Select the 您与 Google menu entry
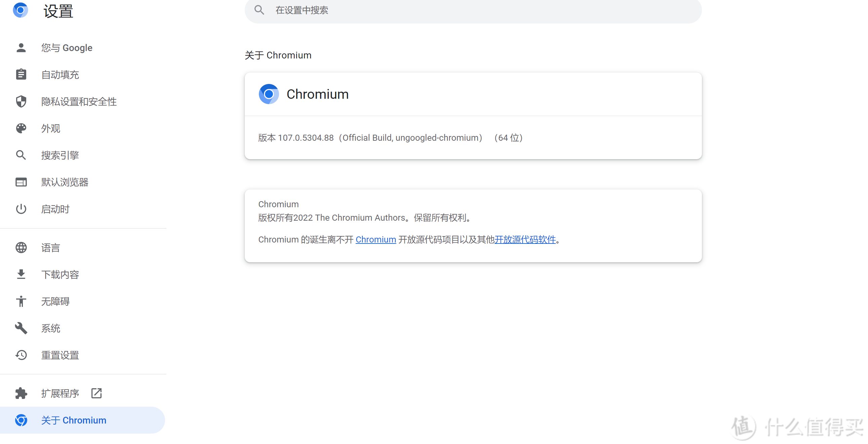 coord(67,48)
